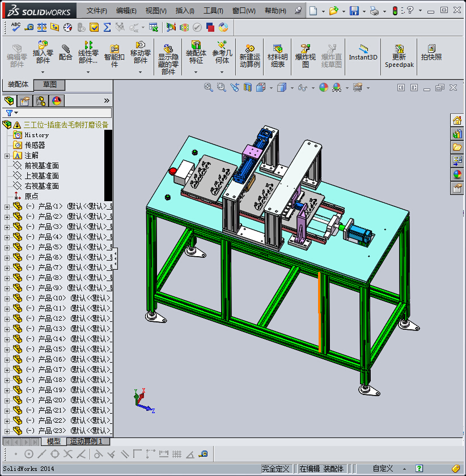466x476 pixels.
Task: Select the 模型 bottom tab
Action: point(54,441)
